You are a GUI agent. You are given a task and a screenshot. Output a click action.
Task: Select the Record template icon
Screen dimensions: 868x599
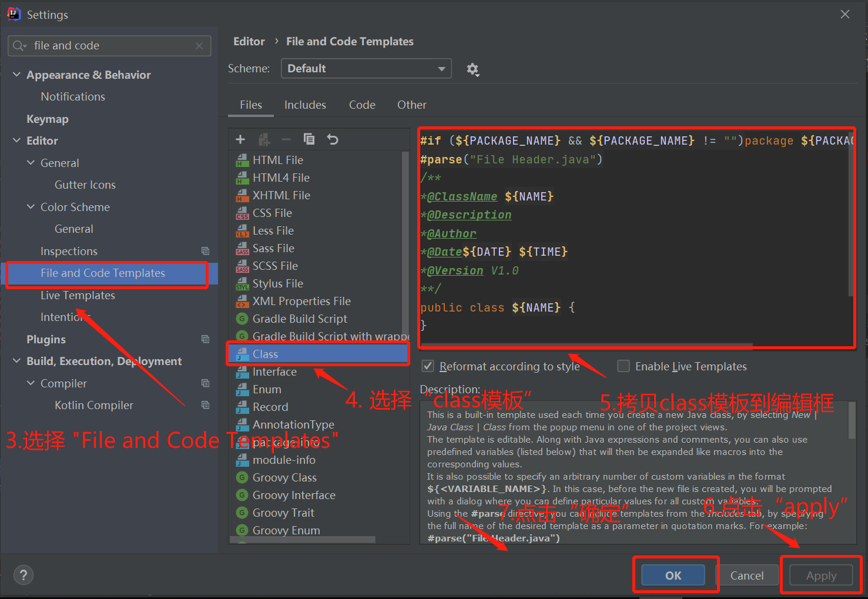coord(242,407)
